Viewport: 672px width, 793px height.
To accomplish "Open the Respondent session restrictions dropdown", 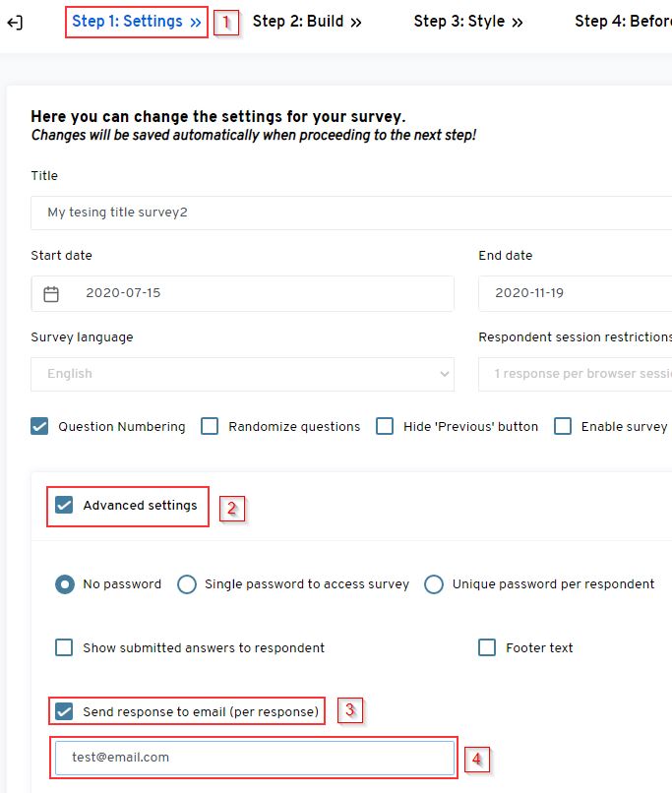I will pyautogui.click(x=575, y=374).
